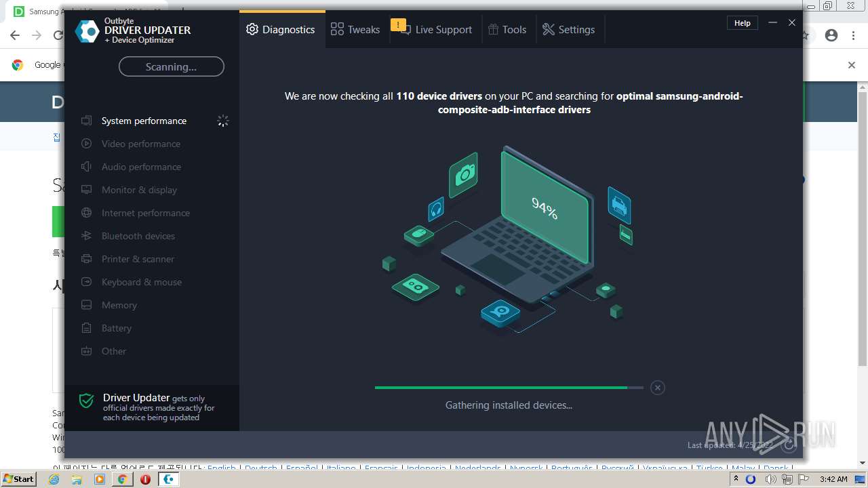Click the printer icon in illustration
868x488 pixels.
coord(619,205)
